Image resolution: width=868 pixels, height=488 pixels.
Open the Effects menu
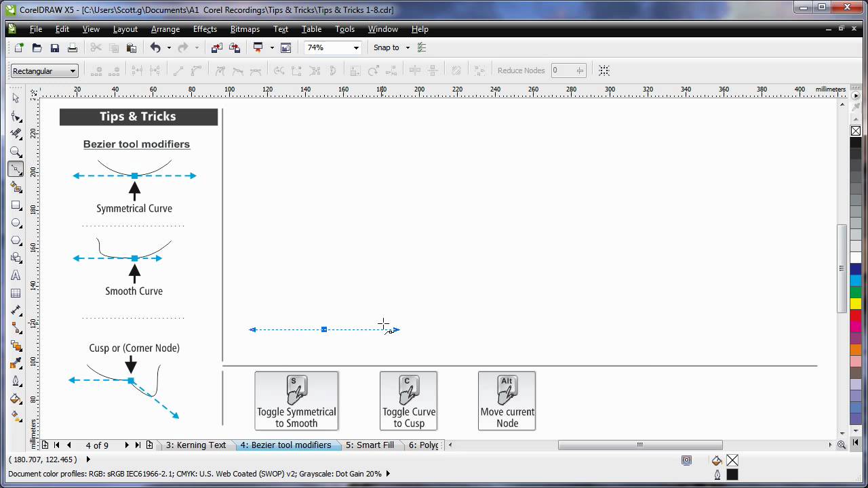205,29
